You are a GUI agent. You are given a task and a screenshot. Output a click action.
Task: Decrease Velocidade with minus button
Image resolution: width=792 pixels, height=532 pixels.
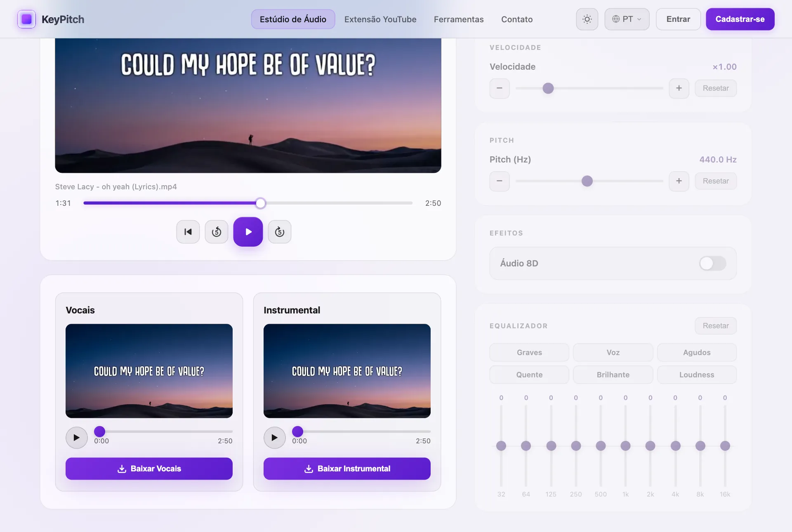point(500,88)
